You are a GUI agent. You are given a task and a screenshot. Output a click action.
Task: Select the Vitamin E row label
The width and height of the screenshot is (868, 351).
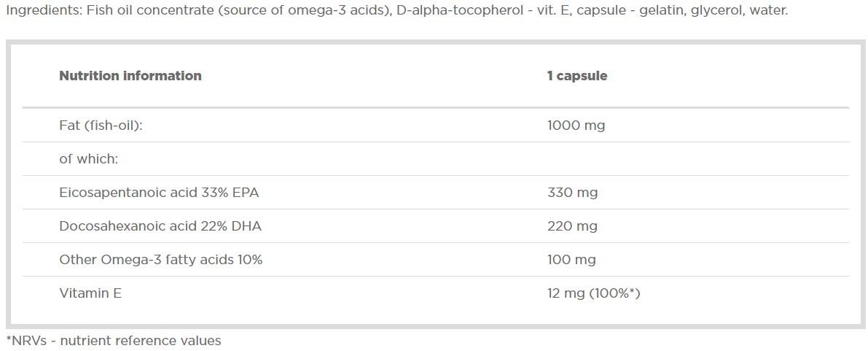pyautogui.click(x=90, y=293)
